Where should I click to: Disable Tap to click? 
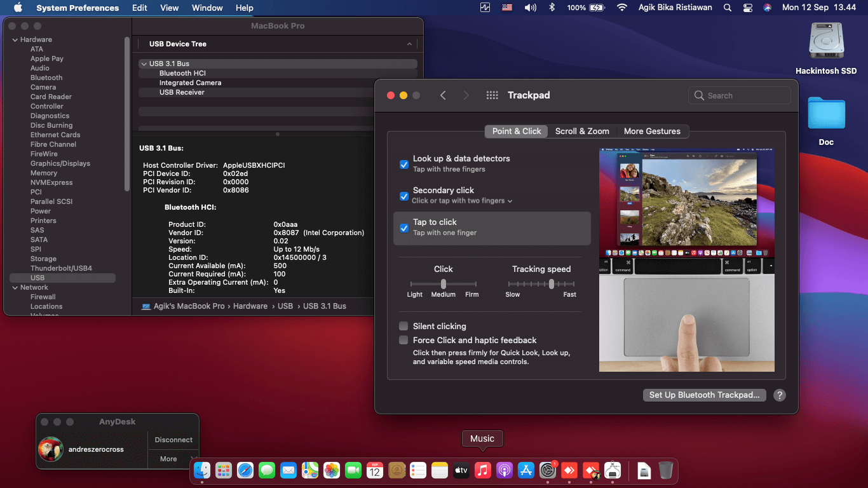404,228
